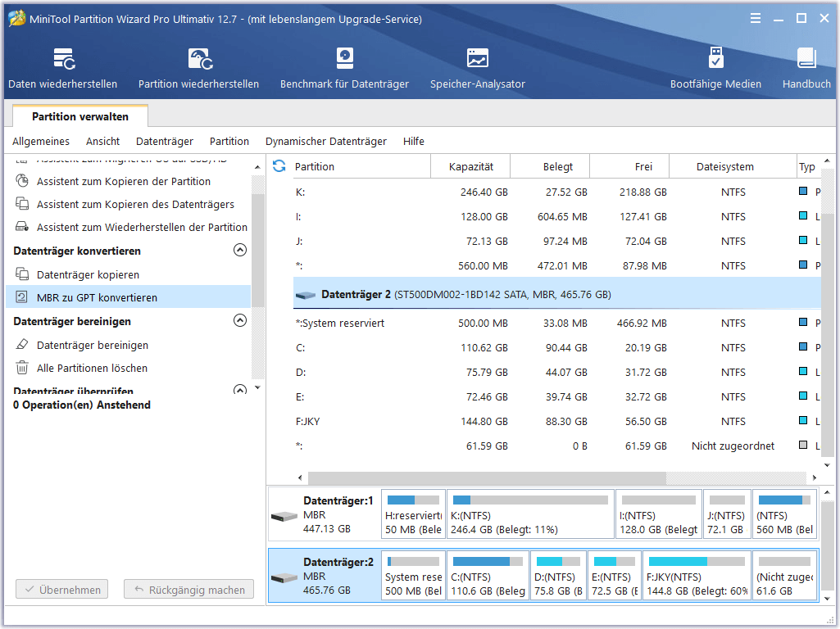This screenshot has width=840, height=629.
Task: Collapse the Datenträger überprüfen section
Action: pyautogui.click(x=240, y=390)
